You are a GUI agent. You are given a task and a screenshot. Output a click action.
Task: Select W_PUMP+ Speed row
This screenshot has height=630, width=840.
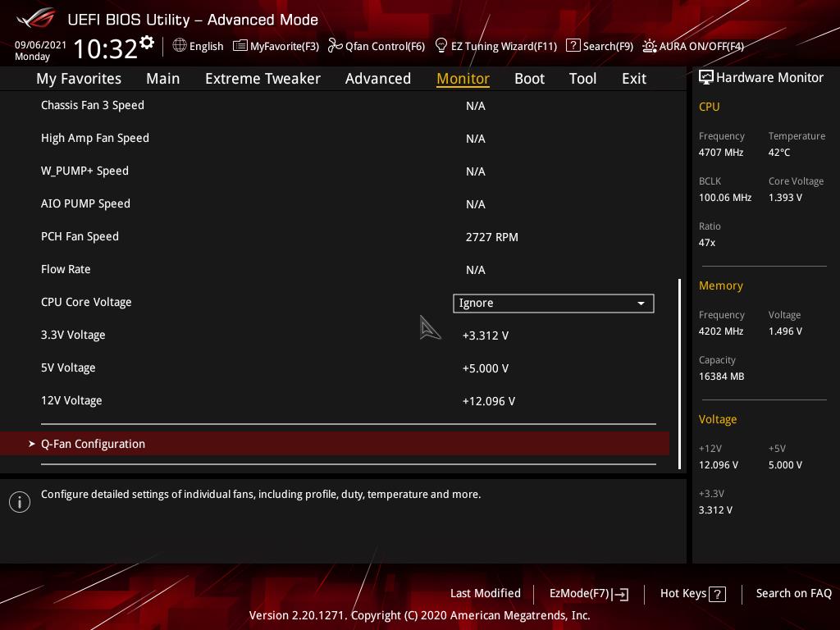point(335,171)
